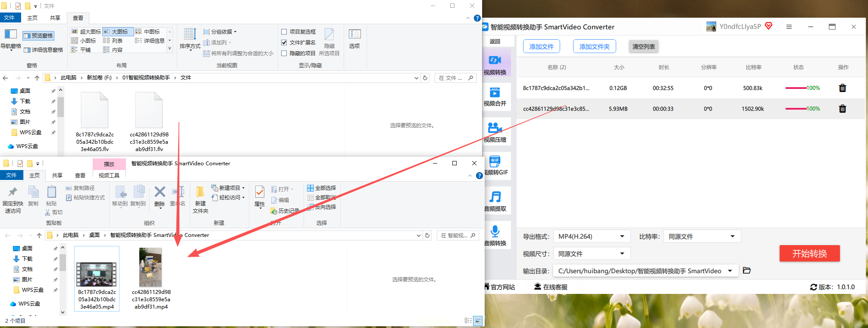Open the 视频尺寸 video size dropdown
868x328 pixels.
coord(592,254)
